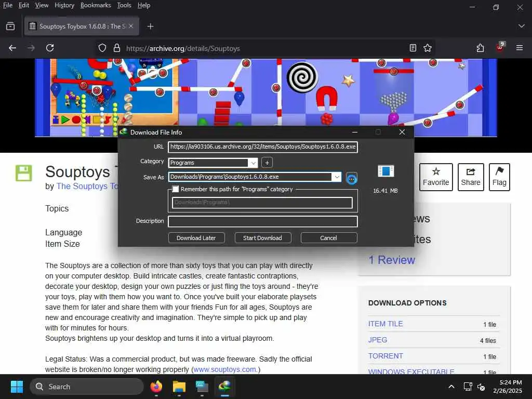Open the clock and date in taskbar
This screenshot has height=399, width=532.
[508, 387]
